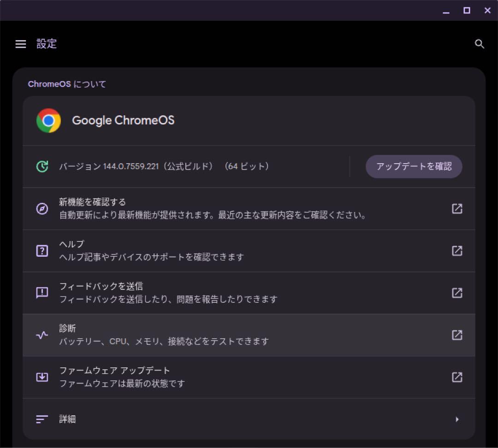Click the 新機能を確認する compass icon
498x448 pixels.
click(42, 208)
